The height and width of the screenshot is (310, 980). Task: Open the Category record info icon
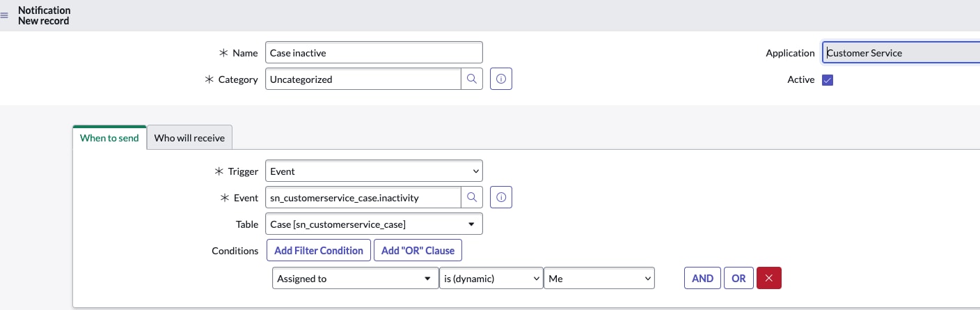501,79
